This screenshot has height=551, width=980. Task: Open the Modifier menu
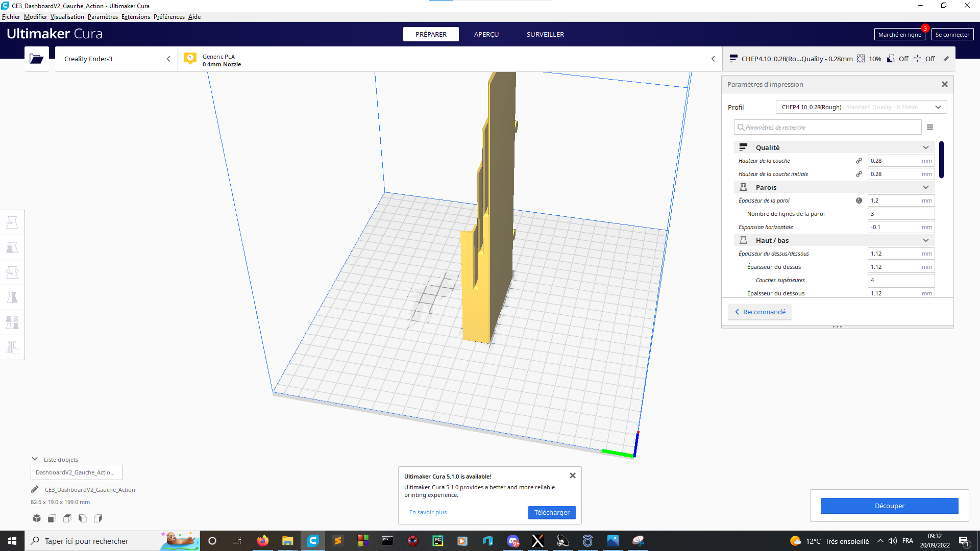click(35, 17)
